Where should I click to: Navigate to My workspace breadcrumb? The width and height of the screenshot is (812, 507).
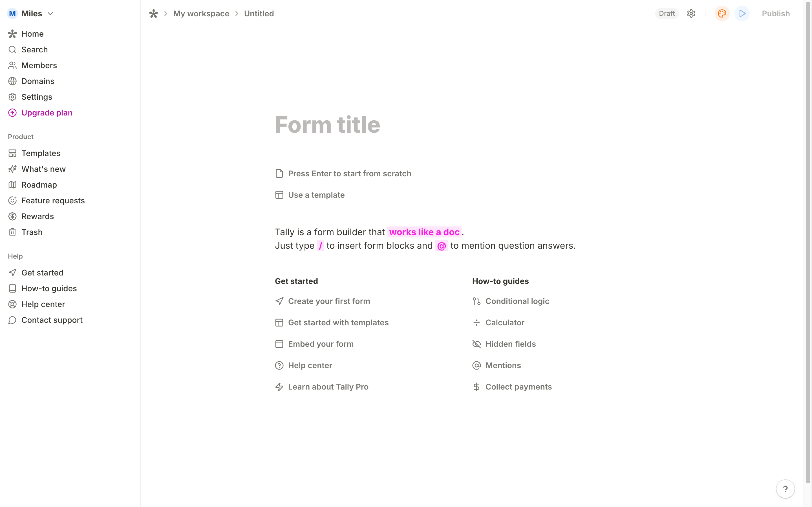(x=201, y=14)
